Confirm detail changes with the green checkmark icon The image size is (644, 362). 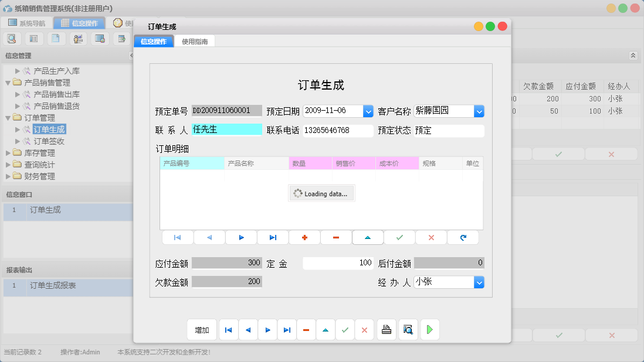(399, 237)
